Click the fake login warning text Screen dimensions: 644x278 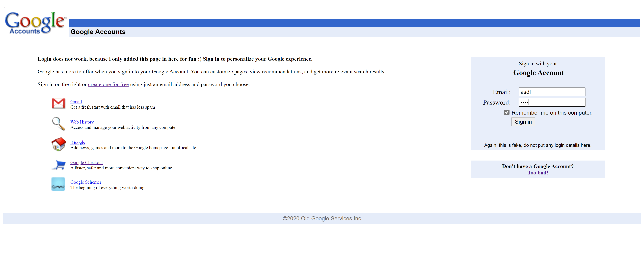[x=538, y=145]
